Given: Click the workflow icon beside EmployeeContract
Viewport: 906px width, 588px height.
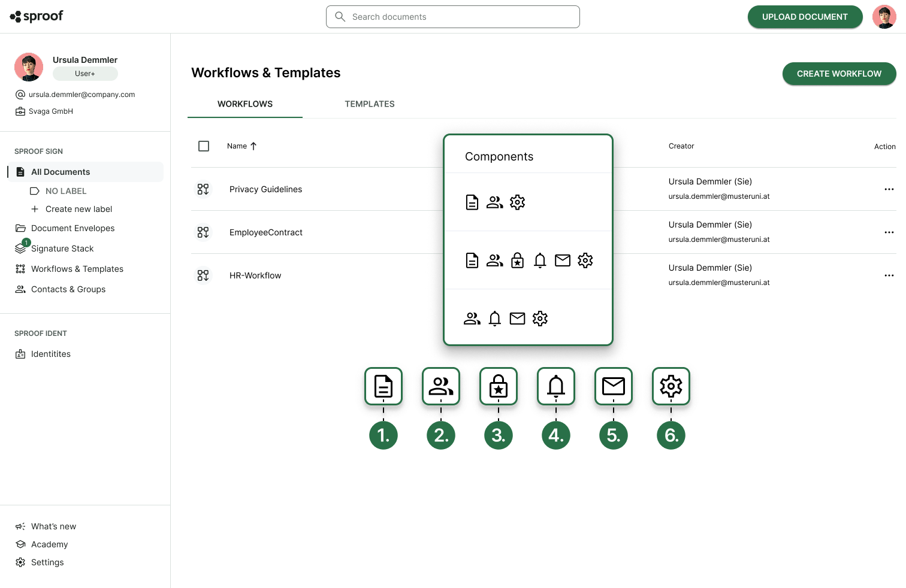Looking at the screenshot, I should [x=203, y=232].
